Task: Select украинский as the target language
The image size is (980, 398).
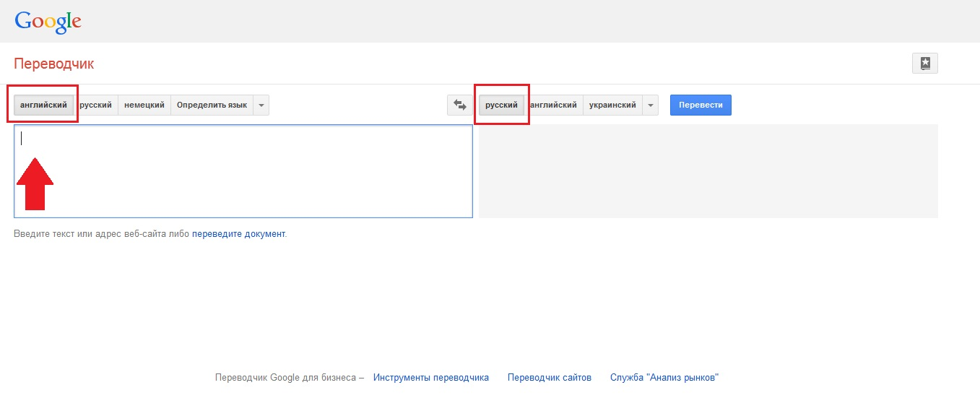Action: click(x=612, y=105)
